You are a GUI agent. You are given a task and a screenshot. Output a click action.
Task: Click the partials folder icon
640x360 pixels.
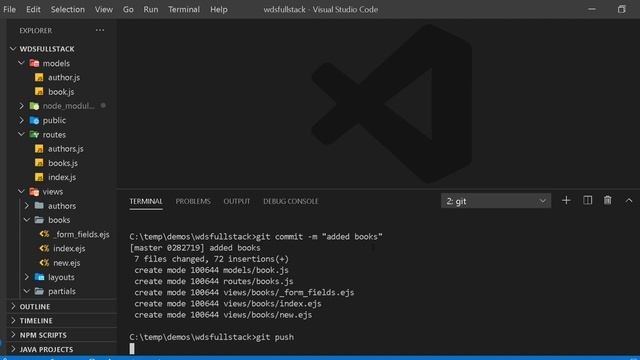tap(39, 291)
